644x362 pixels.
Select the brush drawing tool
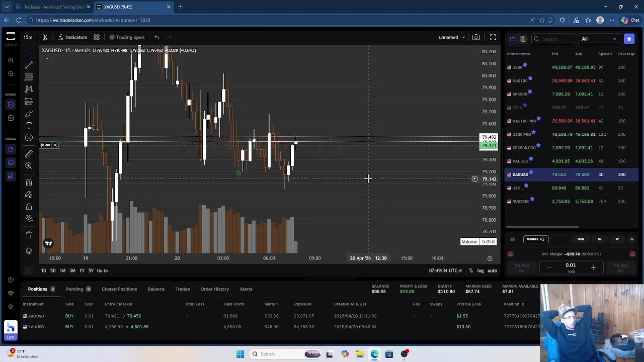click(x=29, y=114)
